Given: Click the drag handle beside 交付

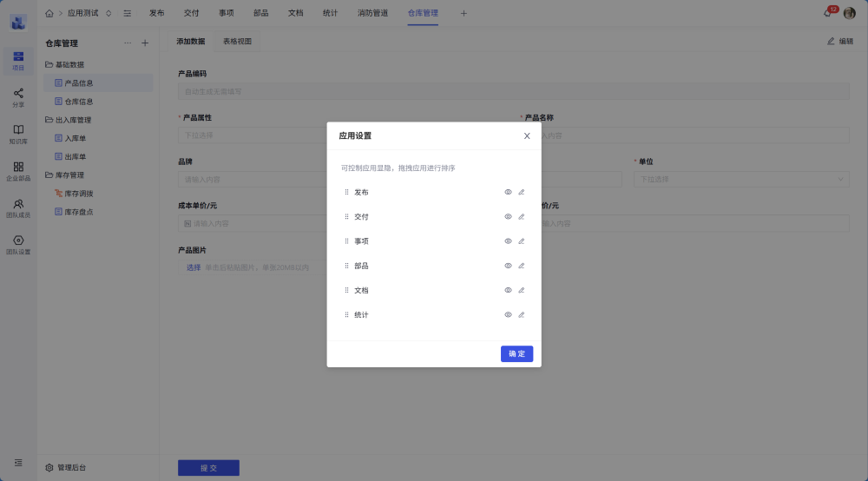Looking at the screenshot, I should point(346,217).
